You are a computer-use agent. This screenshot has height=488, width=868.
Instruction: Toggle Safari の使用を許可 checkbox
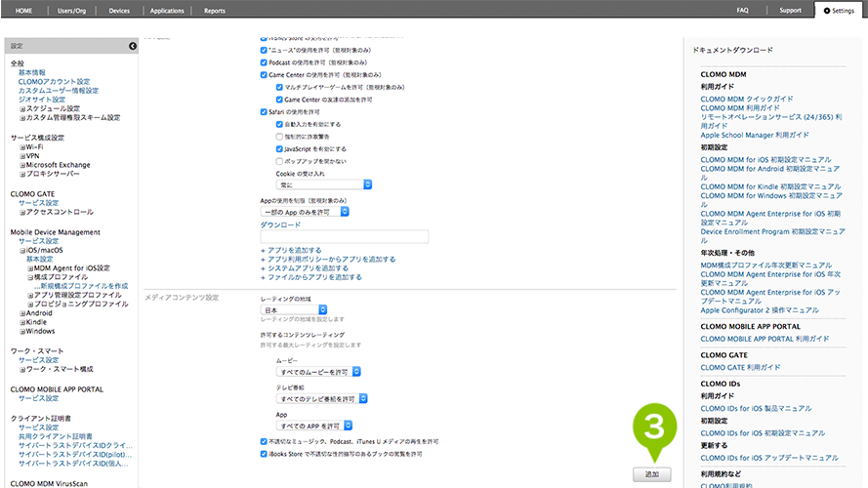(x=264, y=112)
